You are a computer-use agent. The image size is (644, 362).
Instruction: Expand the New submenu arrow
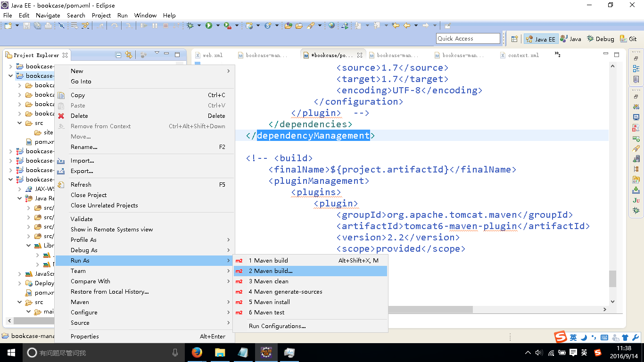(229, 71)
